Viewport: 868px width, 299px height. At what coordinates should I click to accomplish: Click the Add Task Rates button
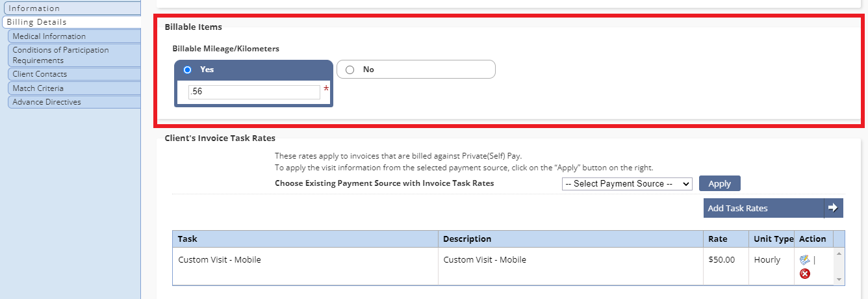763,208
